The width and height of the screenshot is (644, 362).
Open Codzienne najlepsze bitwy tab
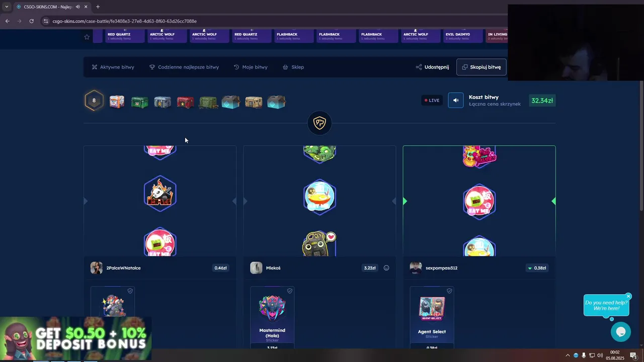tap(184, 67)
